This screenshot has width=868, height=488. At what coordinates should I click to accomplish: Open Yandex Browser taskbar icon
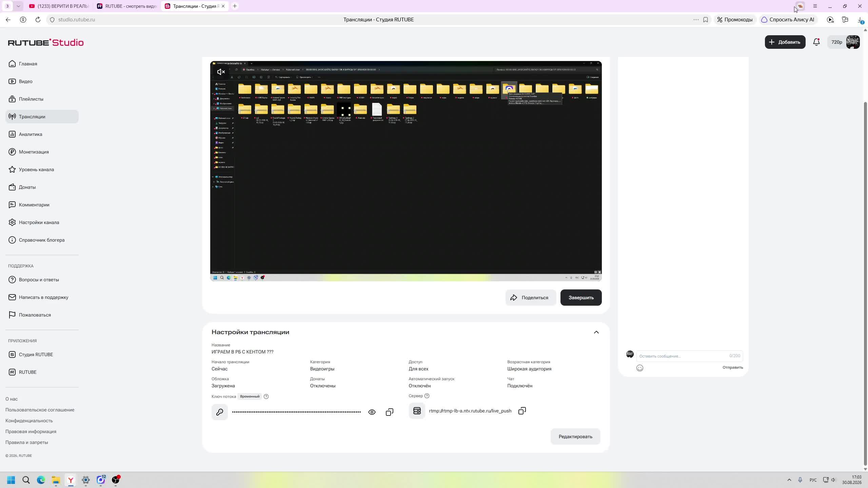[x=71, y=480]
